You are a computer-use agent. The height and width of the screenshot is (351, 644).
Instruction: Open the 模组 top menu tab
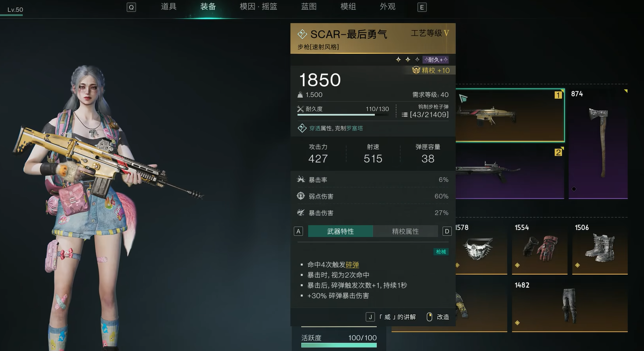click(x=348, y=7)
